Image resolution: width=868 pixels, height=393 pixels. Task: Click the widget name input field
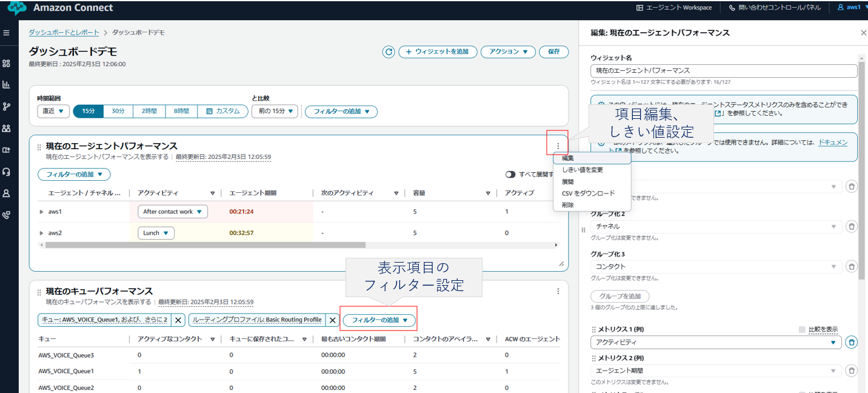pyautogui.click(x=724, y=71)
